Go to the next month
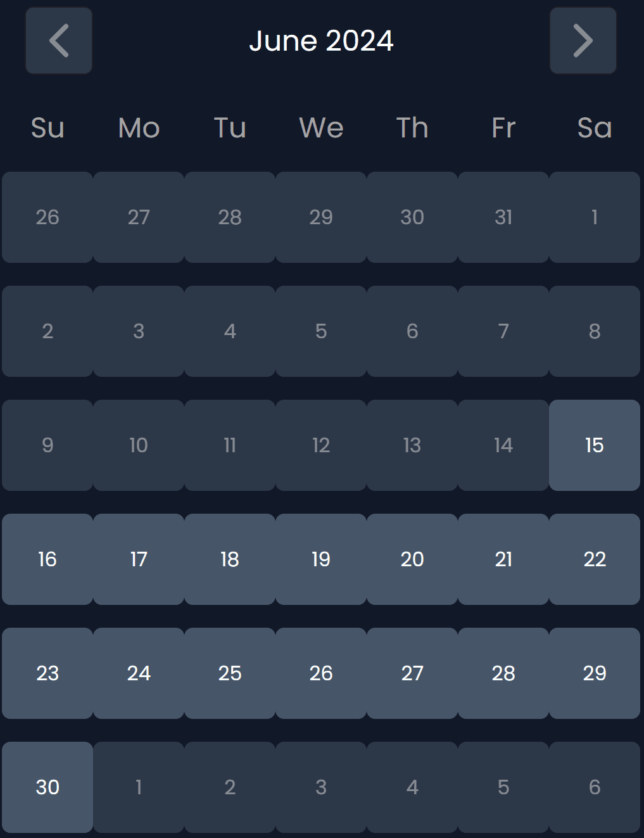 tap(583, 41)
